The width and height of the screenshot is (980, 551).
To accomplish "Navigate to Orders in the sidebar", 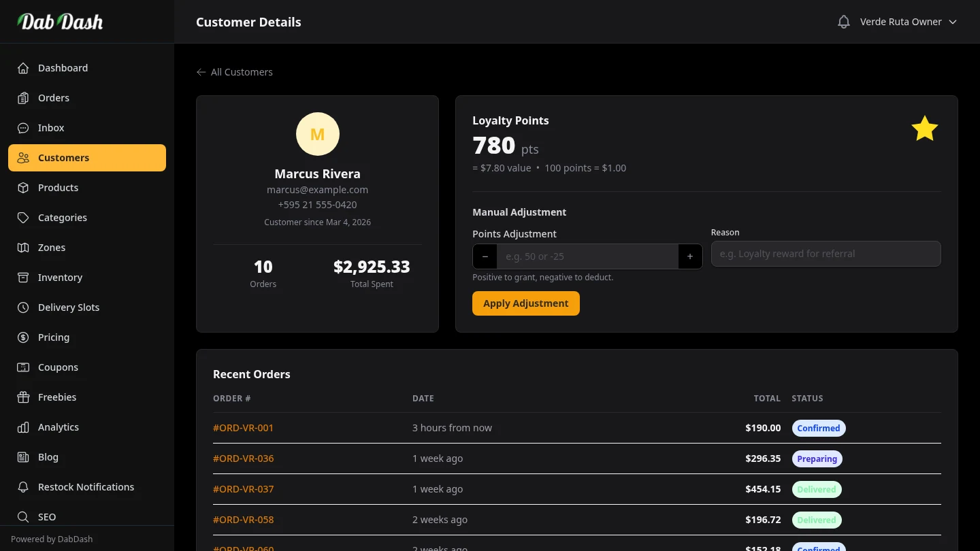I will [x=53, y=97].
